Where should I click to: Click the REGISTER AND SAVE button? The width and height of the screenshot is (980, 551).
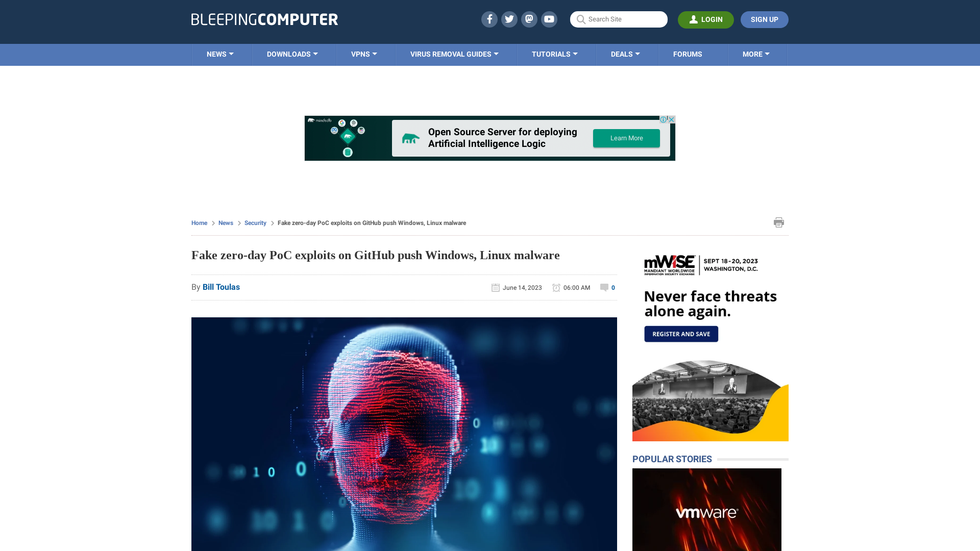(x=681, y=334)
